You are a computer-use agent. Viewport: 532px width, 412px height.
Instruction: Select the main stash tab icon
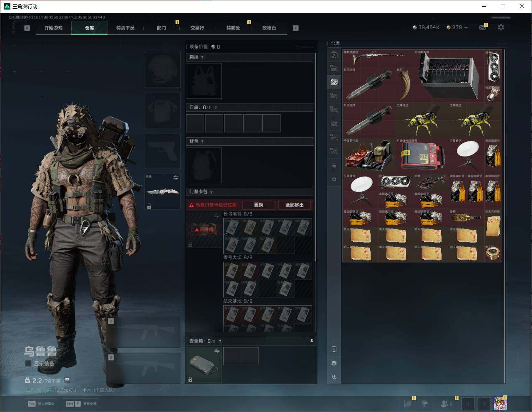(334, 55)
